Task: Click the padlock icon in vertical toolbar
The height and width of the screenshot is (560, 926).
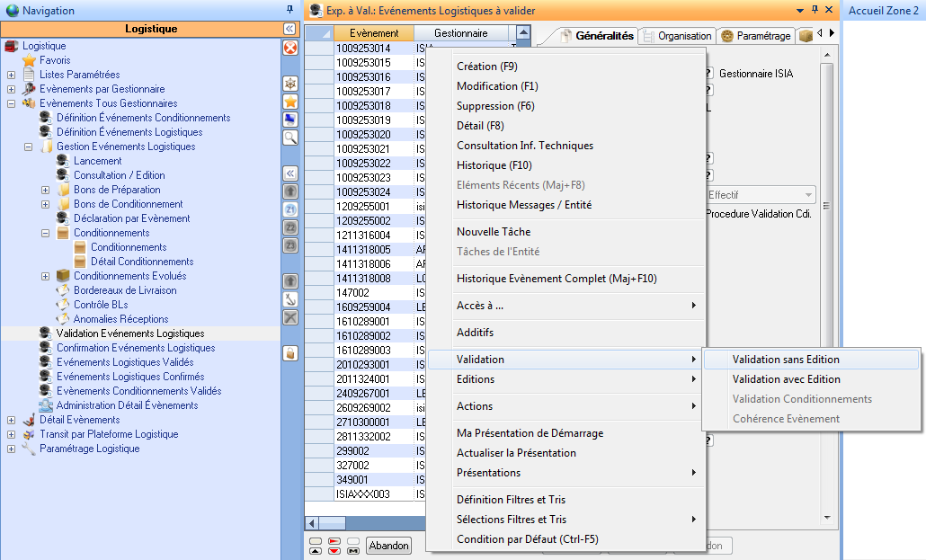Action: pos(290,353)
